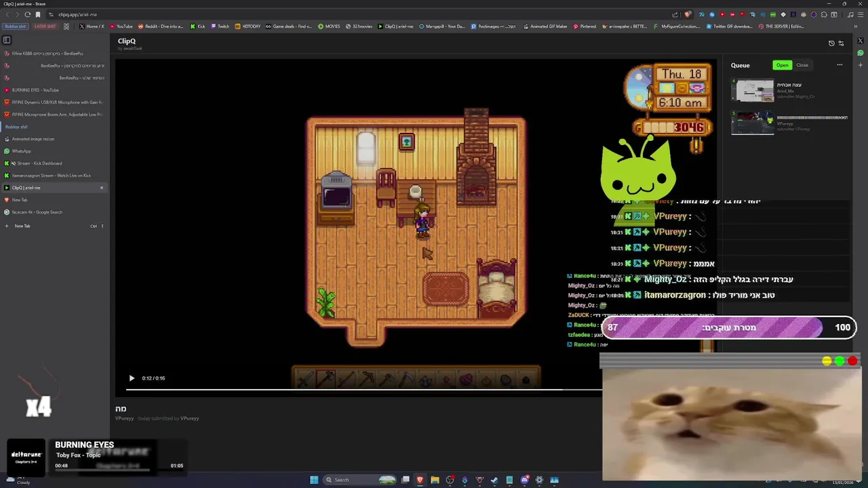Viewport: 868px width, 488px height.
Task: Switch to itamarozagron Stream Kick tab
Action: [54, 176]
